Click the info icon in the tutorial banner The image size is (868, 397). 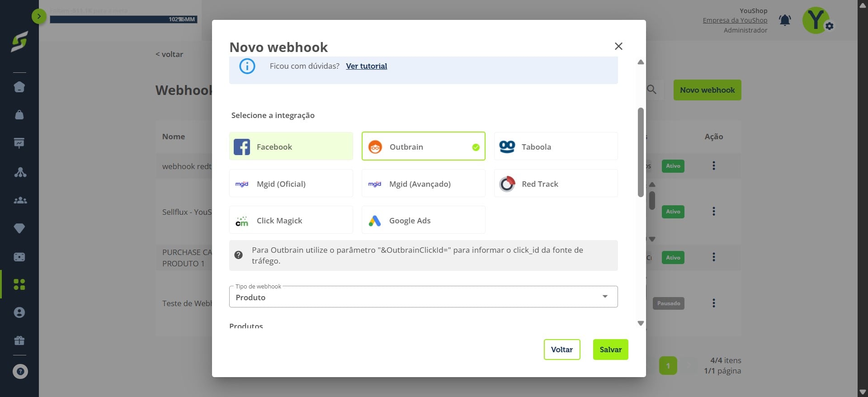pos(247,66)
